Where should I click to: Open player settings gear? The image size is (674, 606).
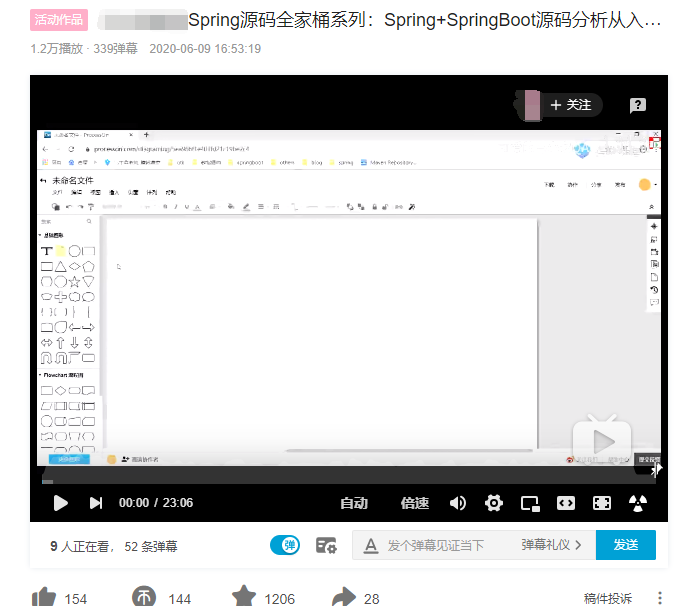[494, 503]
